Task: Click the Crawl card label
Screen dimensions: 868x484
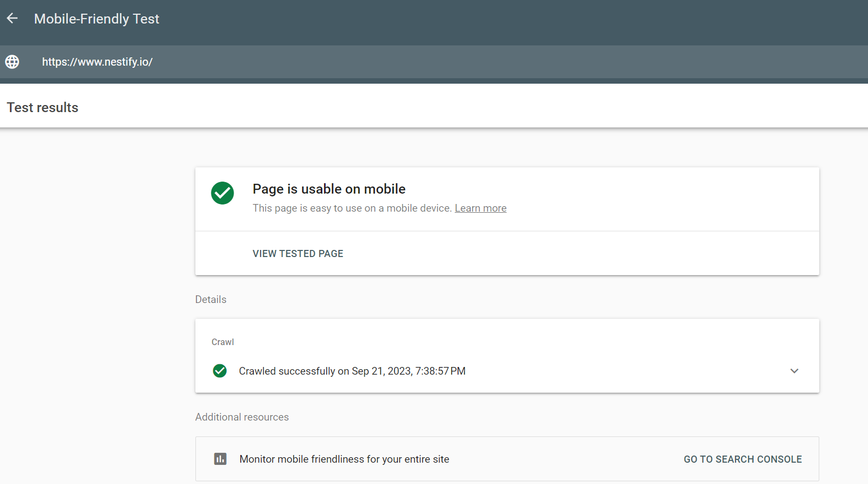Action: click(x=223, y=342)
